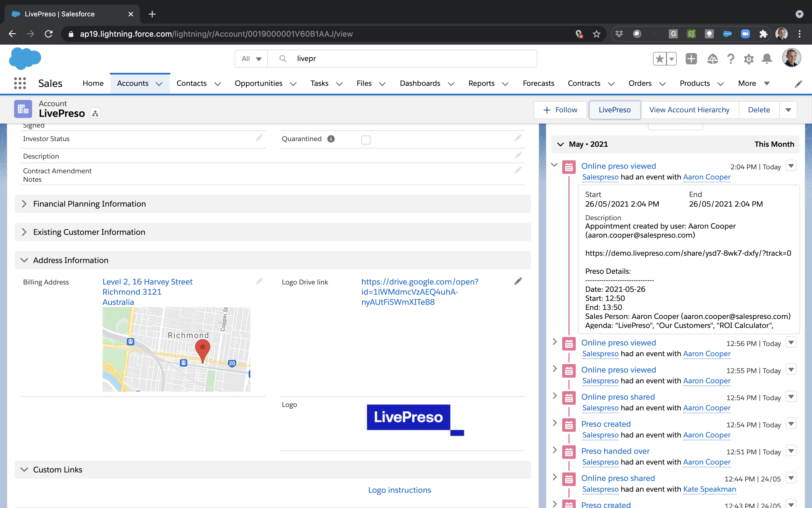Open Opportunities tab dropdown chevron

tap(293, 84)
